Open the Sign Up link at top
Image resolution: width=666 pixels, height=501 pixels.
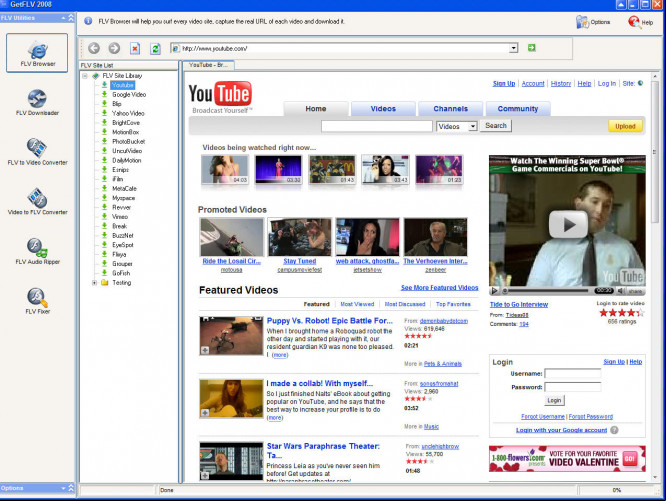504,84
